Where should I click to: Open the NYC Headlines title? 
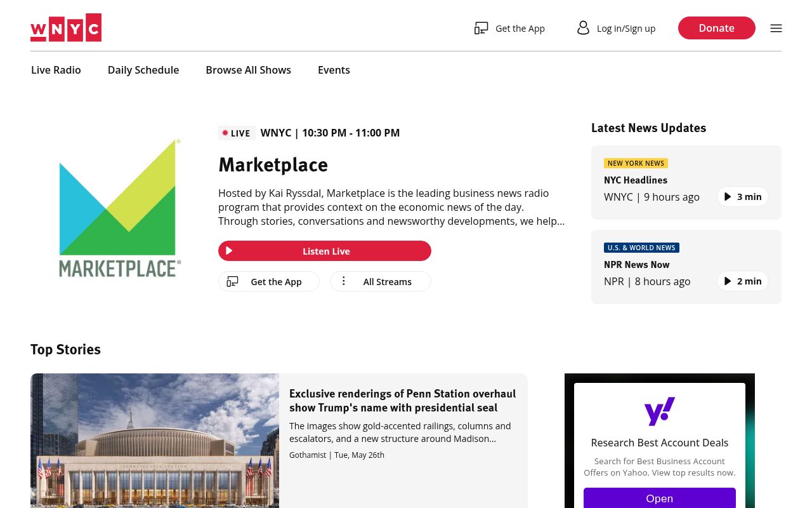tap(636, 180)
